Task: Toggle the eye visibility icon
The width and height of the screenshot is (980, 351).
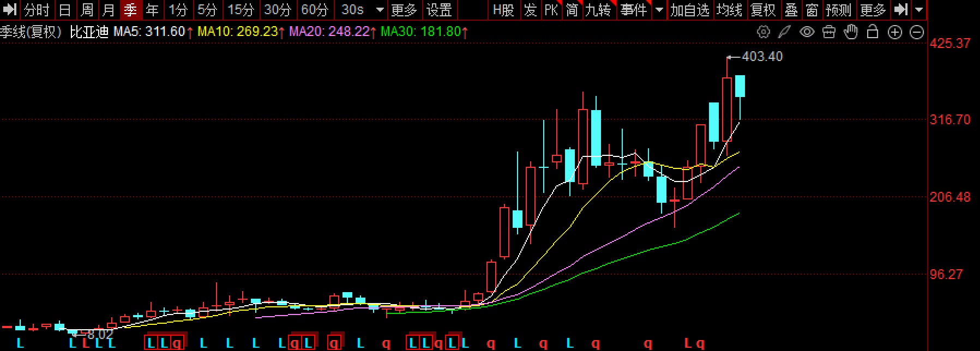Action: click(807, 32)
